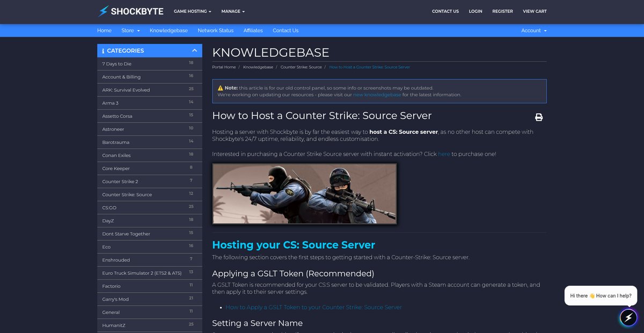644x333 pixels.
Task: Select Barotrauma category
Action: pos(150,142)
